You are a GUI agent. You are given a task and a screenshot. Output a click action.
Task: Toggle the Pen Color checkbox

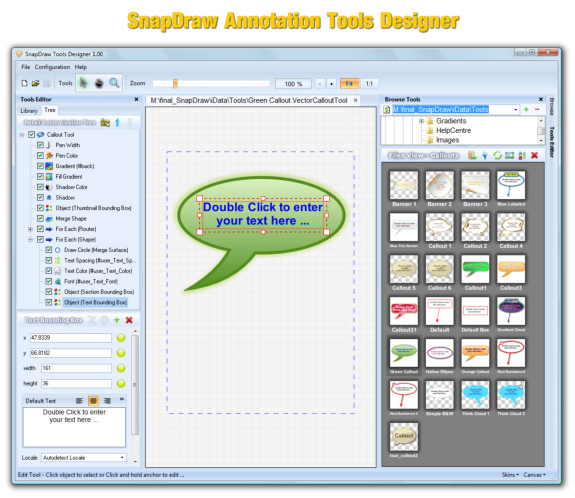coord(40,155)
